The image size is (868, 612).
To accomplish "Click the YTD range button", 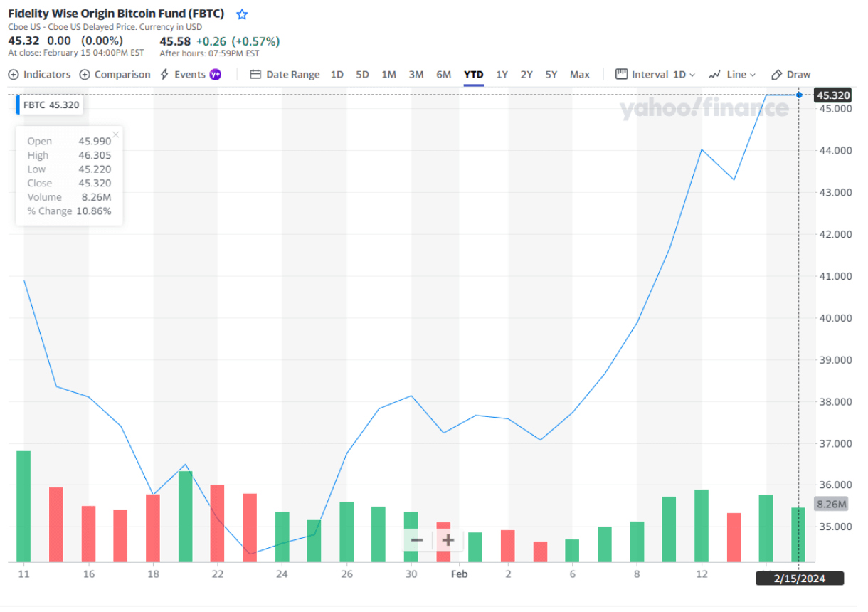I will pos(473,75).
